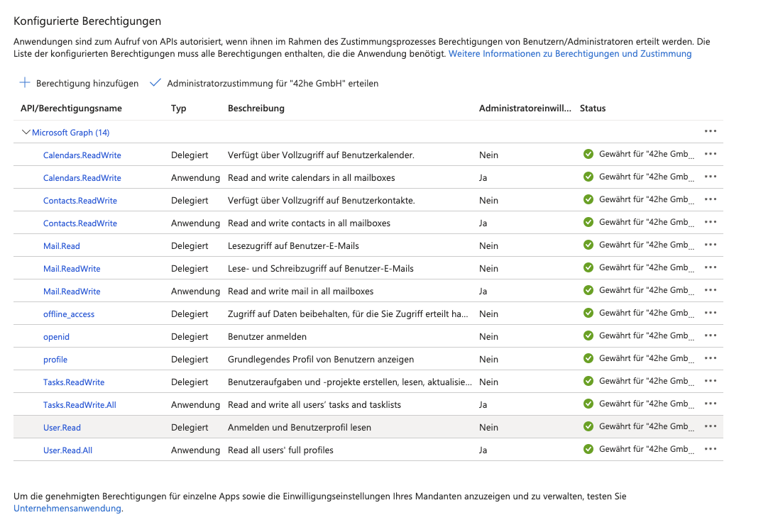Screen dimensions: 778x532
Task: Click the Konfigurierte Berechtigungen heading
Action: point(87,21)
